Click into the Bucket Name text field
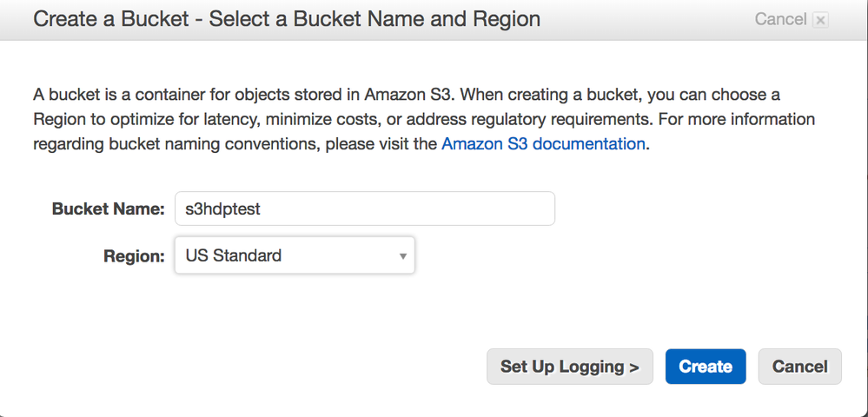 pyautogui.click(x=364, y=208)
